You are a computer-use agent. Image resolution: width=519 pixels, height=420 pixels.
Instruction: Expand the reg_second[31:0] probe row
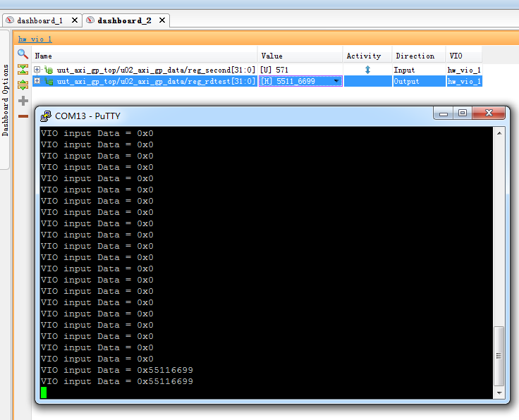pyautogui.click(x=37, y=70)
